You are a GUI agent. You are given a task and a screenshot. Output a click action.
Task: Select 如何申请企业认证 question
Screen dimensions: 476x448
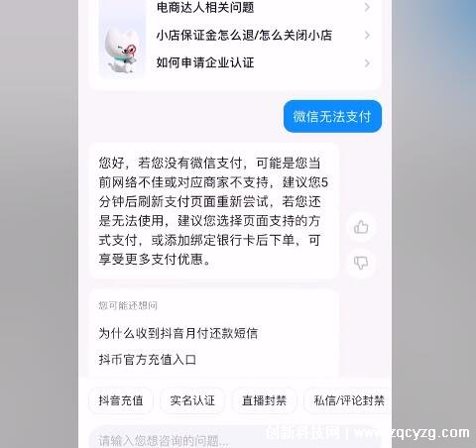(x=205, y=62)
